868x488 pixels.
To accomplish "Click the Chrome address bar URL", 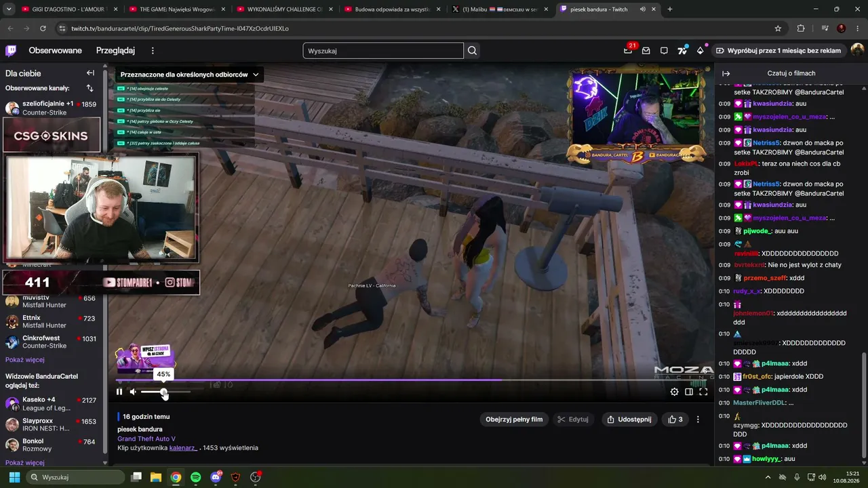I will coord(180,28).
